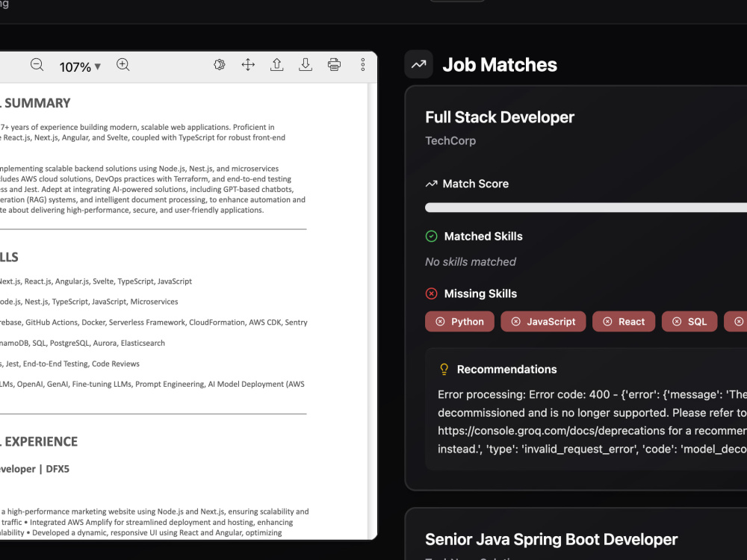
Task: Click the 'Recommendations' heading
Action: (x=507, y=369)
